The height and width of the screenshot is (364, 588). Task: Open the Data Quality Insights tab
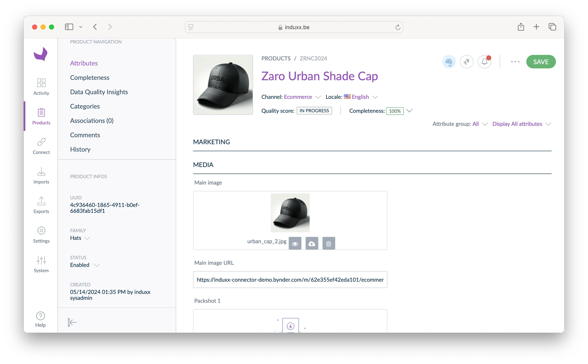[99, 92]
